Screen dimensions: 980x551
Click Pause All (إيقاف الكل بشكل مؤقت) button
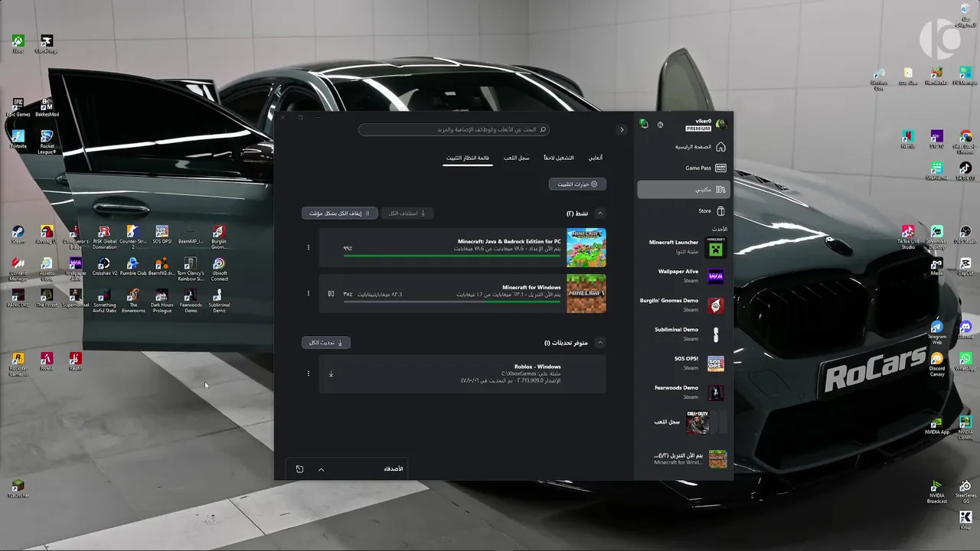click(339, 214)
